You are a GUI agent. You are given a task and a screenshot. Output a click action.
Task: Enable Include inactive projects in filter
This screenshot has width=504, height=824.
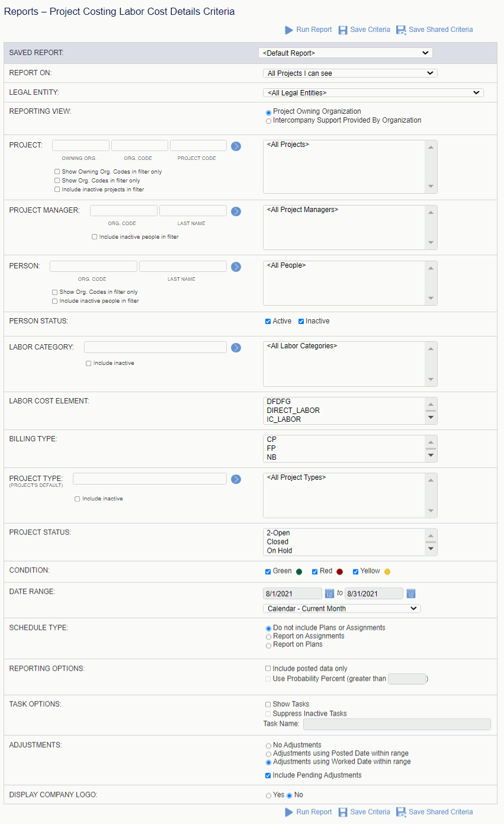point(57,190)
